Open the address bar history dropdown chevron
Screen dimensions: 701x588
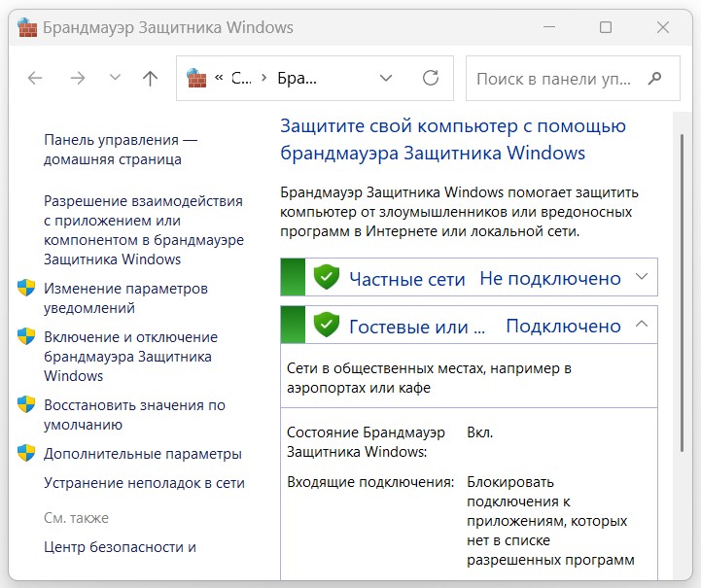[386, 78]
